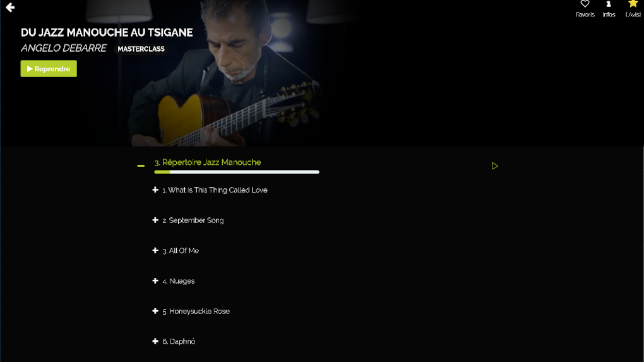Expand What Is This Thing Called Love
Screen dimensions: 644x362
(x=155, y=190)
